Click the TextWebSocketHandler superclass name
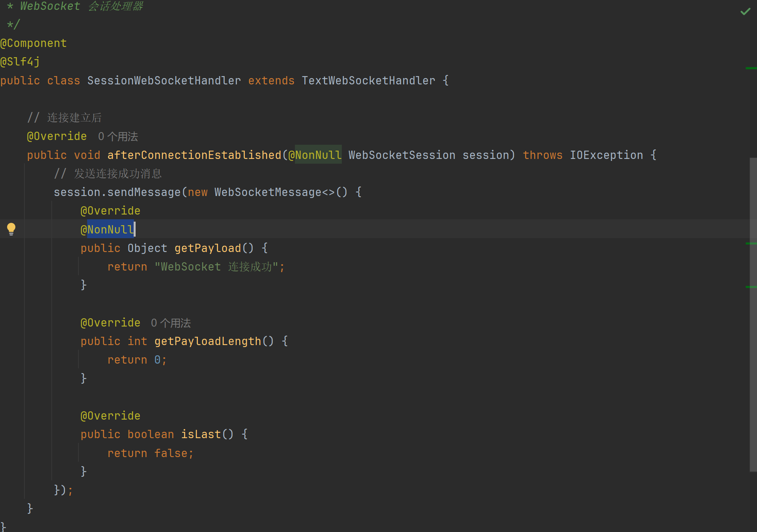This screenshot has height=532, width=757. click(368, 80)
